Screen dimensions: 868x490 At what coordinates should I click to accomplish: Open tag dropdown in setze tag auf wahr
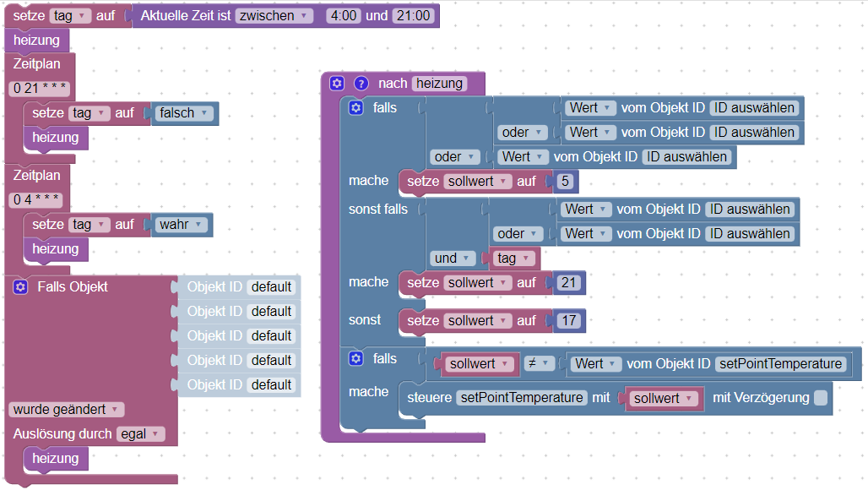89,224
